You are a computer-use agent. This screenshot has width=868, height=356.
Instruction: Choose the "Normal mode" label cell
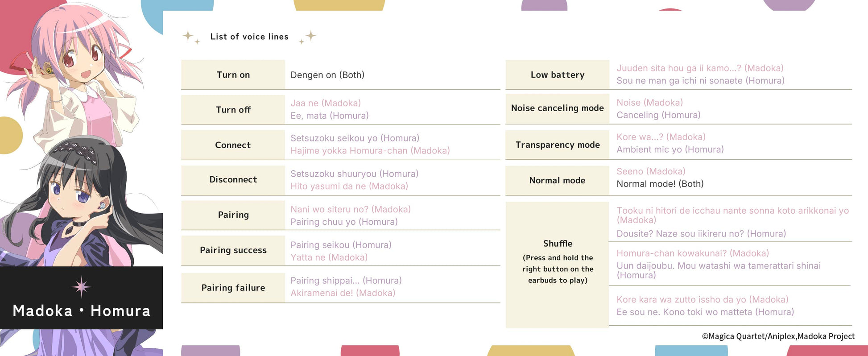coord(557,180)
